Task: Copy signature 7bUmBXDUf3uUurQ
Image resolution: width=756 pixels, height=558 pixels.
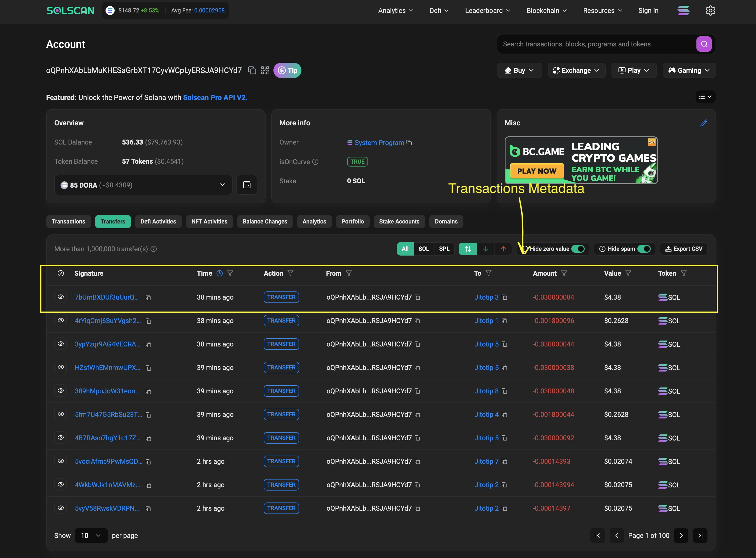Action: tap(148, 298)
